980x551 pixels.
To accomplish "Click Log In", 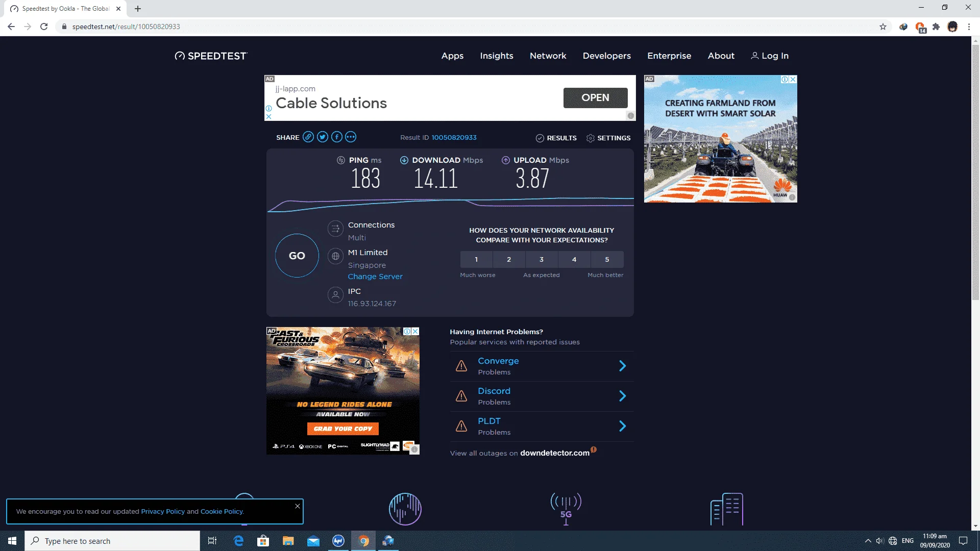I will pyautogui.click(x=770, y=56).
